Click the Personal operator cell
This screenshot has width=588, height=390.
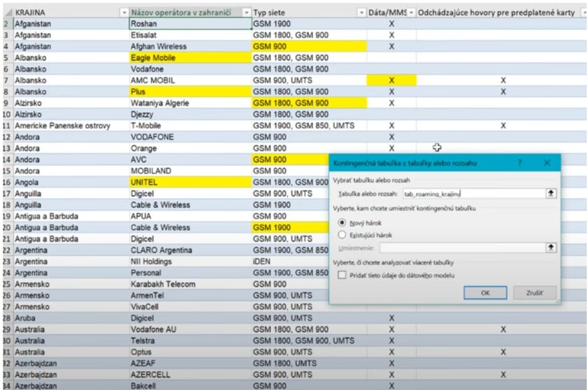191,273
